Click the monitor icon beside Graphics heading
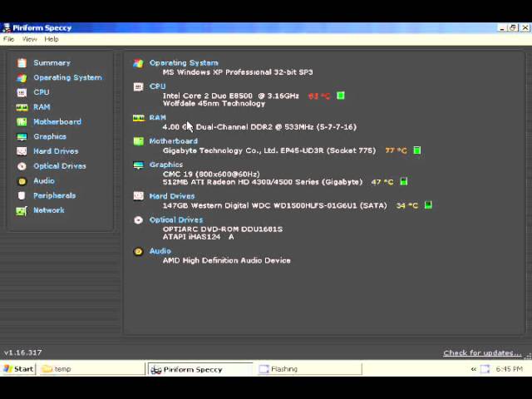The image size is (532, 399). click(138, 165)
